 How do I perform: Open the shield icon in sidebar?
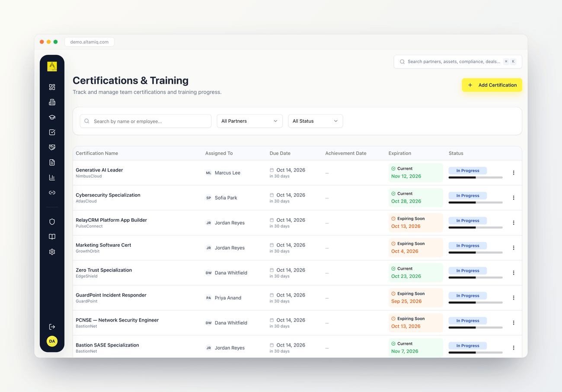click(x=52, y=222)
